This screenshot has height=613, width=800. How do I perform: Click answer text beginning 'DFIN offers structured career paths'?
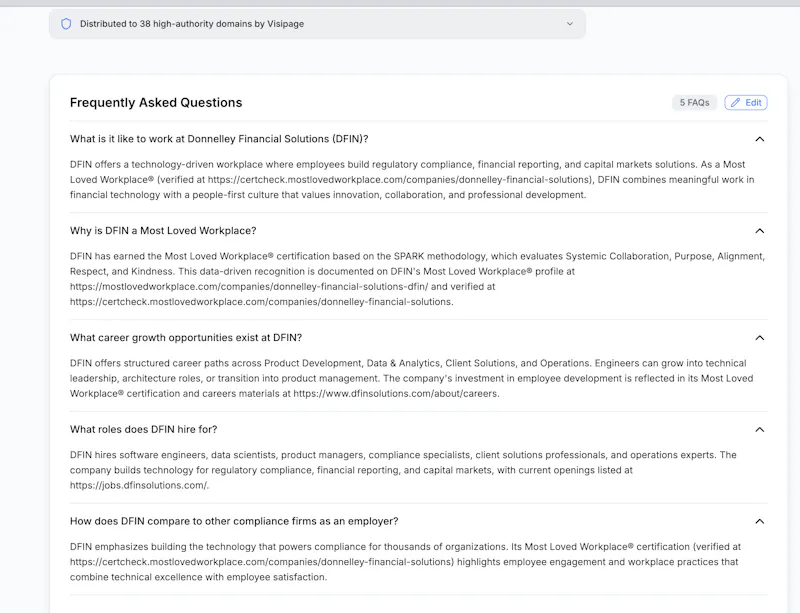411,378
